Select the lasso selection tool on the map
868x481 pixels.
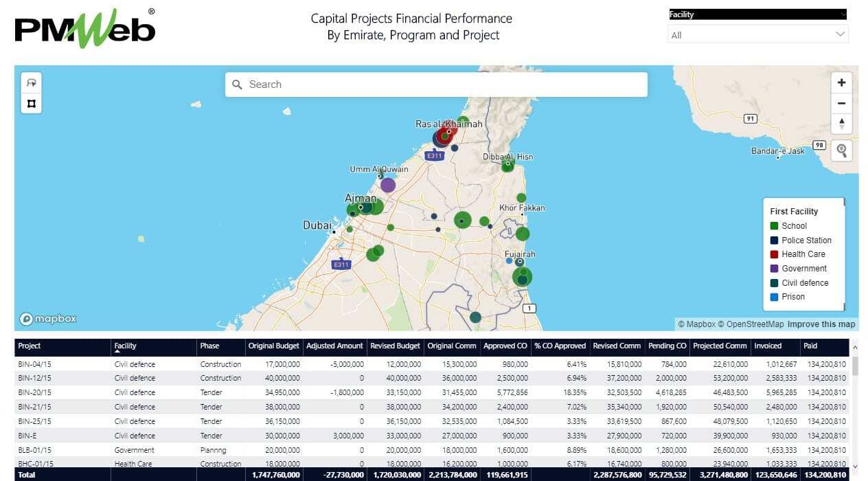[31, 81]
